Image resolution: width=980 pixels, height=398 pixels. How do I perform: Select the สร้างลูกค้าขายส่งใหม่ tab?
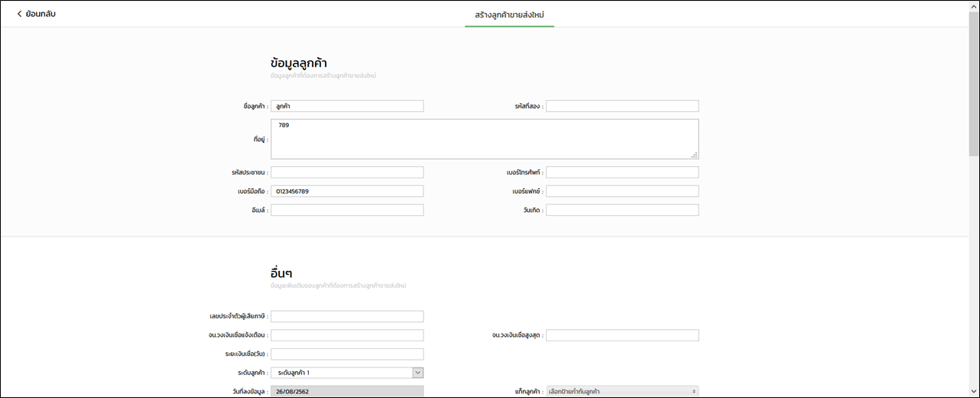click(509, 15)
